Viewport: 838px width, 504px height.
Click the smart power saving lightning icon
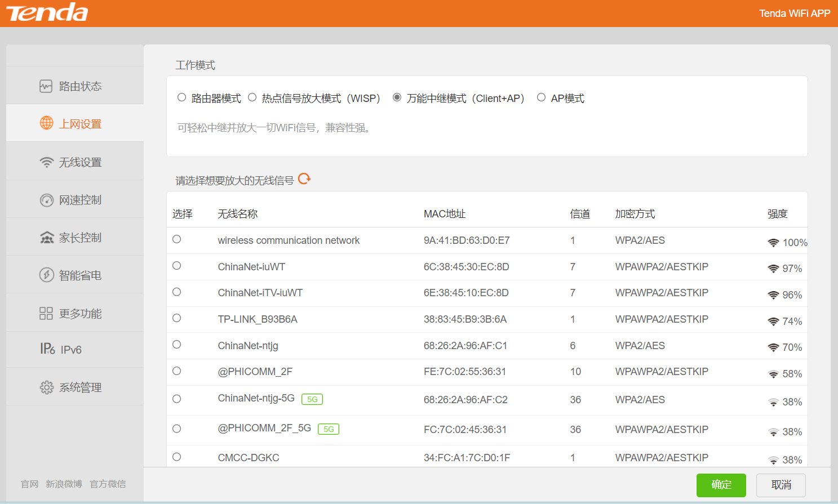point(47,275)
